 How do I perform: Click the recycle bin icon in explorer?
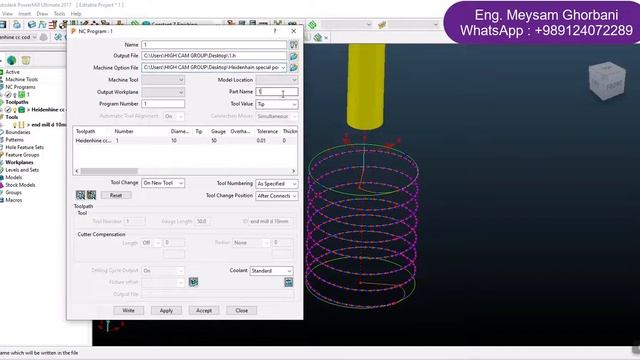point(26,60)
